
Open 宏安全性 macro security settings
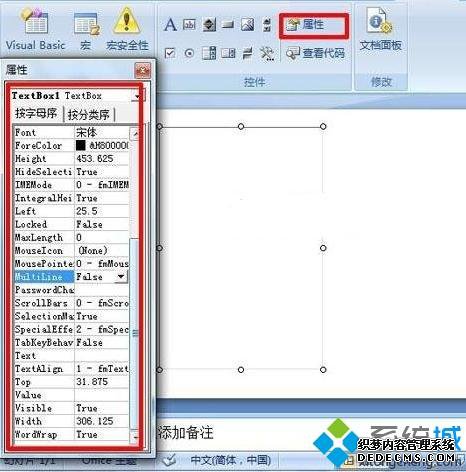(x=127, y=30)
